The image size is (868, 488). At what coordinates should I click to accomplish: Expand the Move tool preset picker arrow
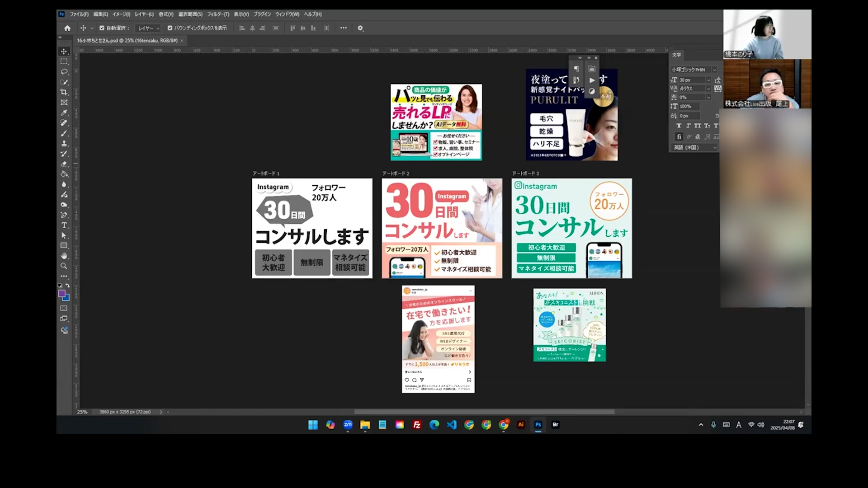click(92, 28)
